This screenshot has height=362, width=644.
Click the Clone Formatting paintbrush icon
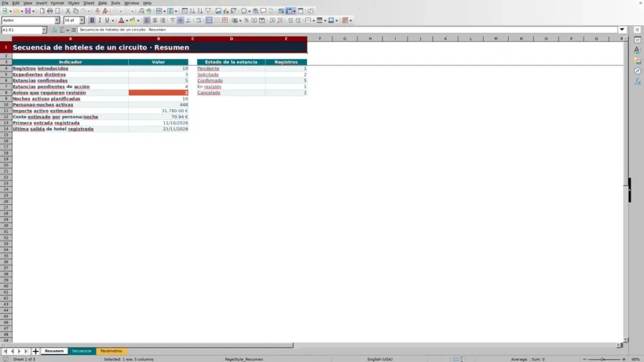tap(97, 11)
